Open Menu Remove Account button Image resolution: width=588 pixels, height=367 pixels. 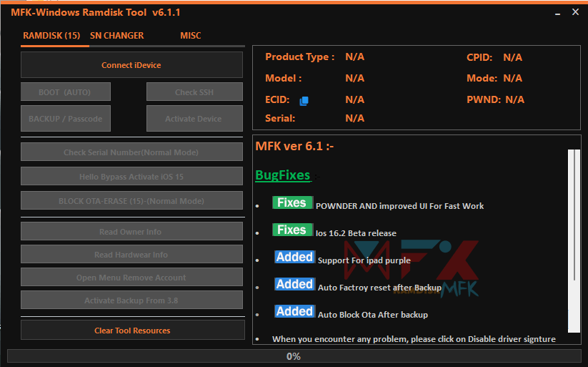click(x=131, y=278)
